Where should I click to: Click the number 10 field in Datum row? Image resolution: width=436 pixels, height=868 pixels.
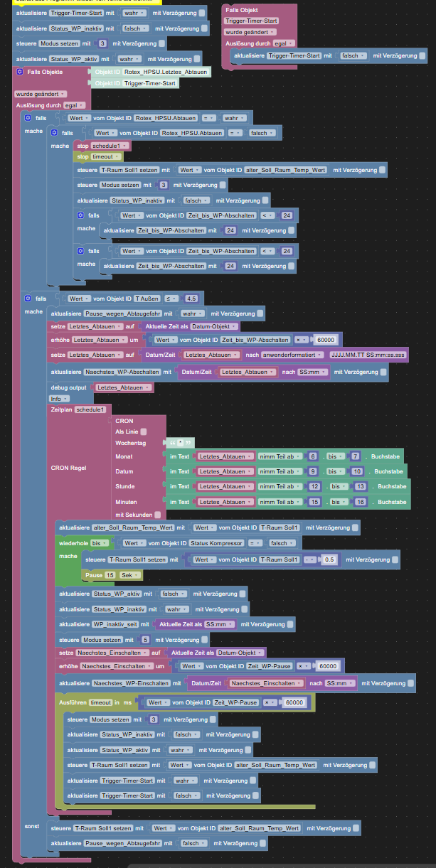(357, 471)
